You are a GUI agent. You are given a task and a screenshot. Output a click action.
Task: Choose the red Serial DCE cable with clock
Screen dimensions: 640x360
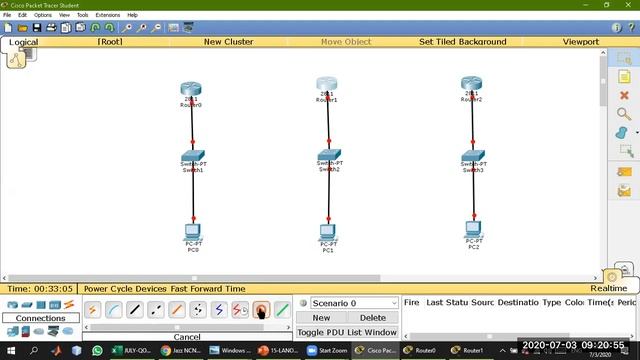(x=240, y=310)
